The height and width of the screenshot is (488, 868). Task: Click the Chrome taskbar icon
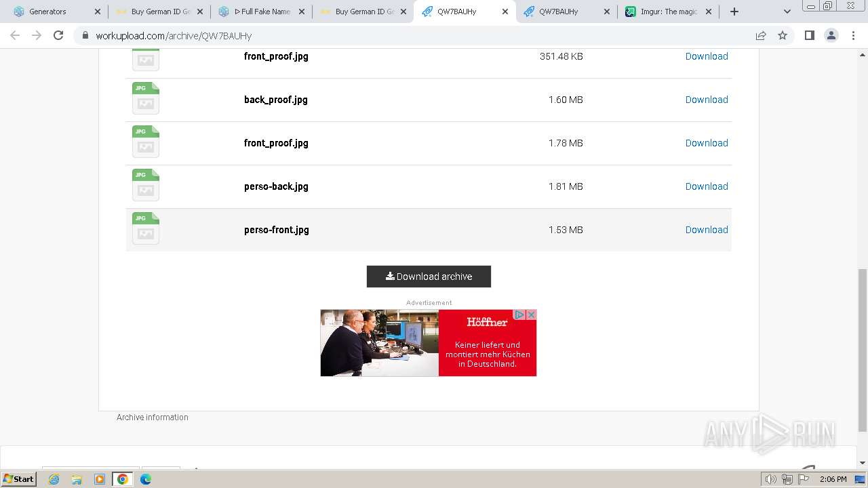click(x=123, y=479)
